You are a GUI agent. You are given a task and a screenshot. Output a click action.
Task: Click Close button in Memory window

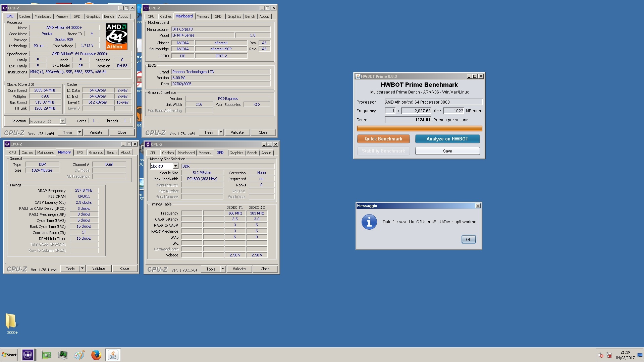click(x=124, y=268)
